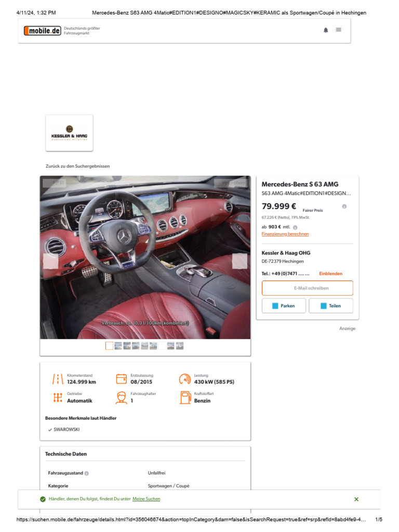Dismiss the followed dealers notification
This screenshot has height=532, width=399.
pyautogui.click(x=356, y=499)
